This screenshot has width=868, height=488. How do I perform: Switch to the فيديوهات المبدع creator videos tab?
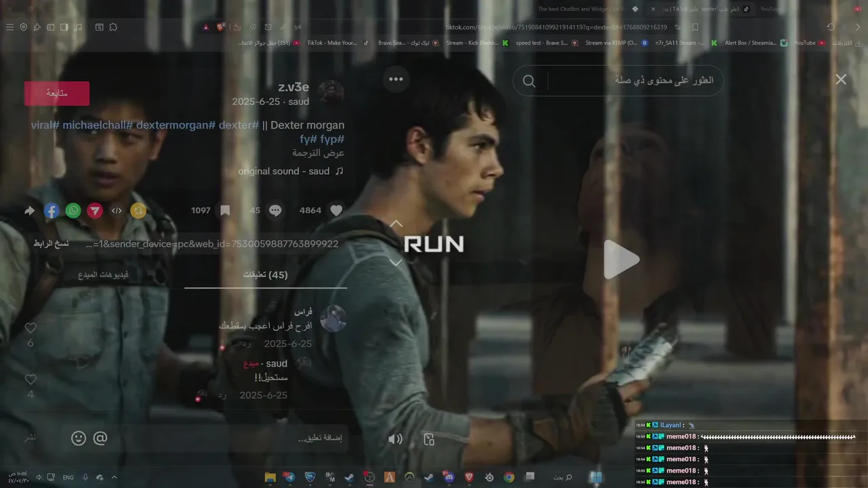[x=103, y=275]
